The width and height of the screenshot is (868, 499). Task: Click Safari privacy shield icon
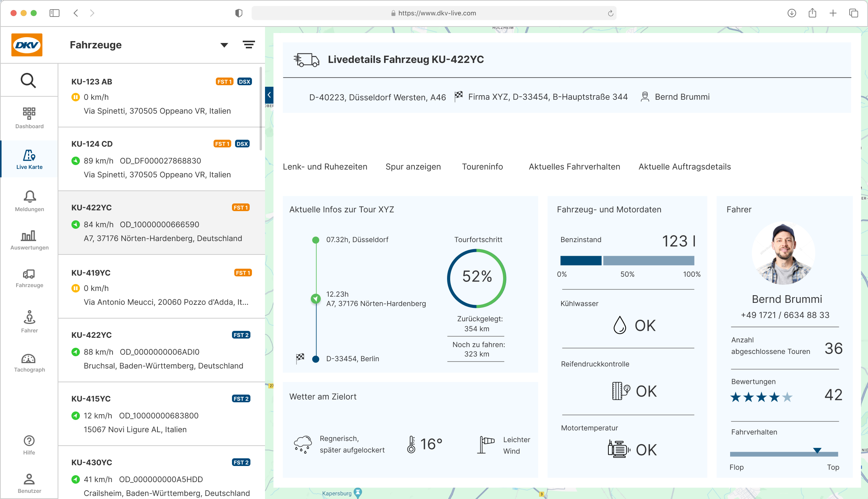click(239, 13)
